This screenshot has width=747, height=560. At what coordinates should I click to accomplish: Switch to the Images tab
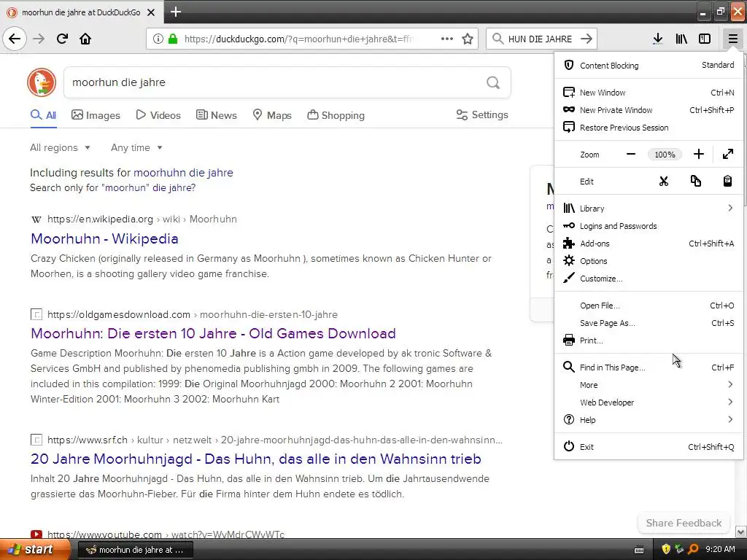tap(96, 115)
